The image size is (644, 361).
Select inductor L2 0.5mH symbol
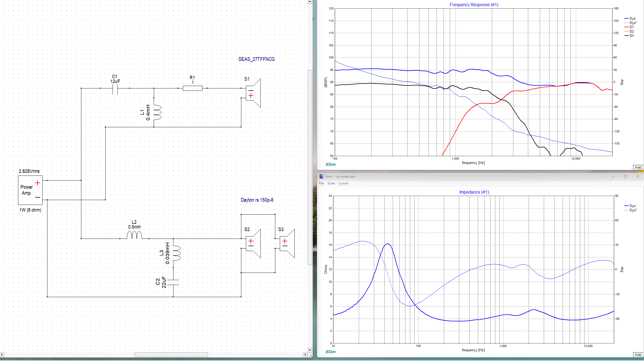coord(134,235)
